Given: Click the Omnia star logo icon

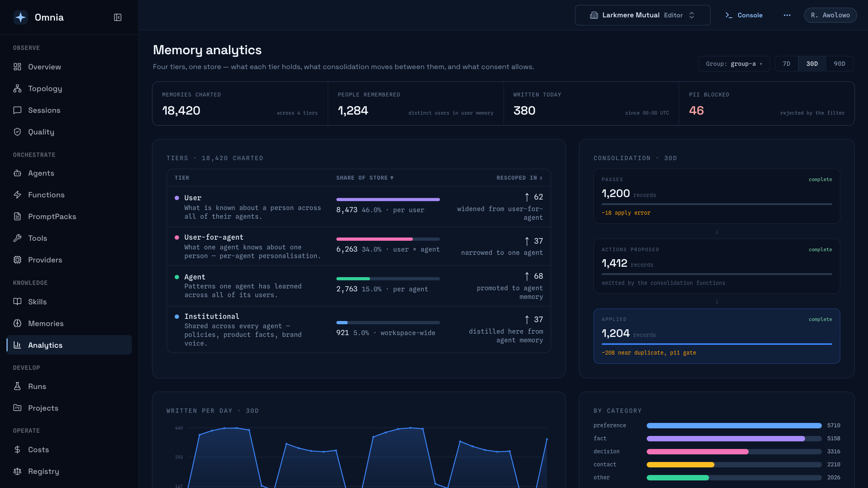Looking at the screenshot, I should pos(21,17).
